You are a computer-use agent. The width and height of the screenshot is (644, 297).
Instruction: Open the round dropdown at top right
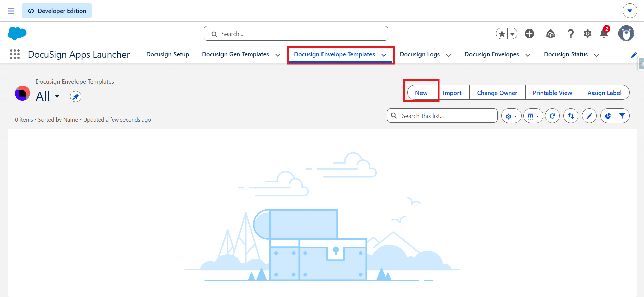click(630, 11)
